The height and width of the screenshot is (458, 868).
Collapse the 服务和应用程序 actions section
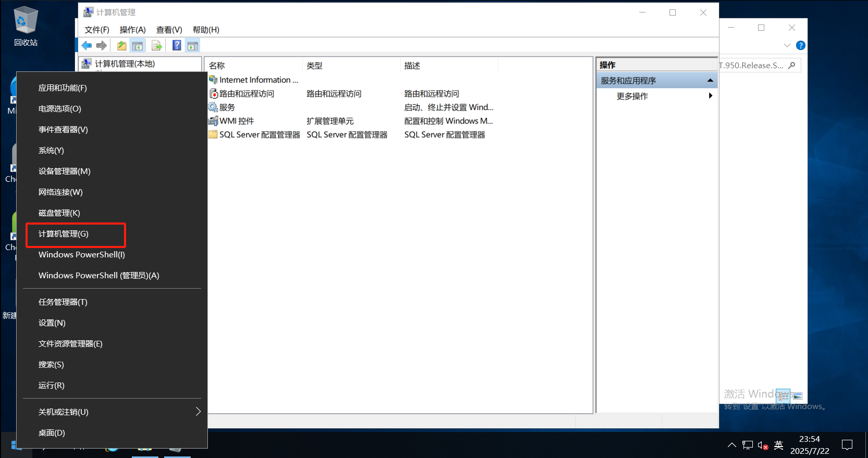[710, 80]
